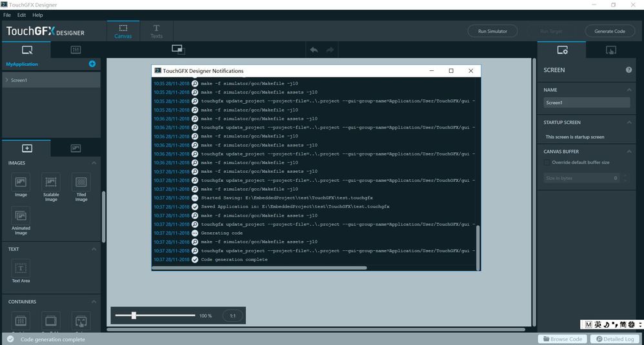644x345 pixels.
Task: Open the Help menu
Action: [37, 15]
